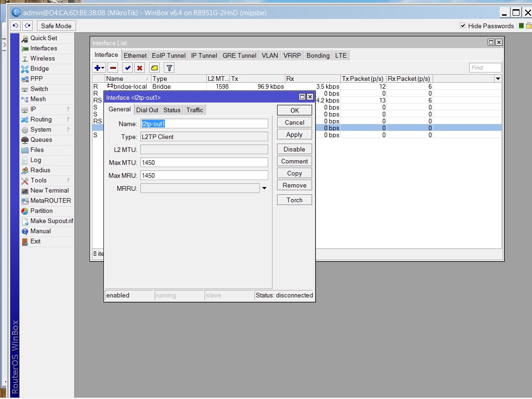Viewport: 532px width, 399px height.
Task: Click the Max MTU field
Action: 204,163
